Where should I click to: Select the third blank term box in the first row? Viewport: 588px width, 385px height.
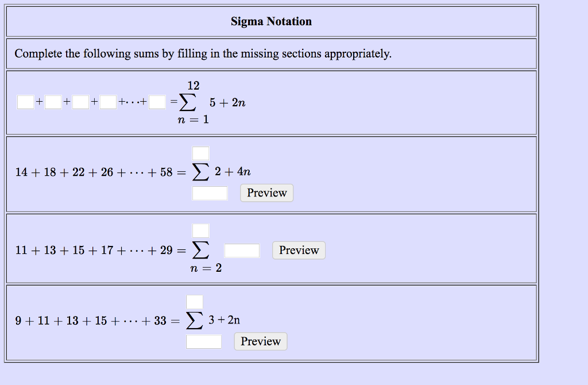[80, 102]
